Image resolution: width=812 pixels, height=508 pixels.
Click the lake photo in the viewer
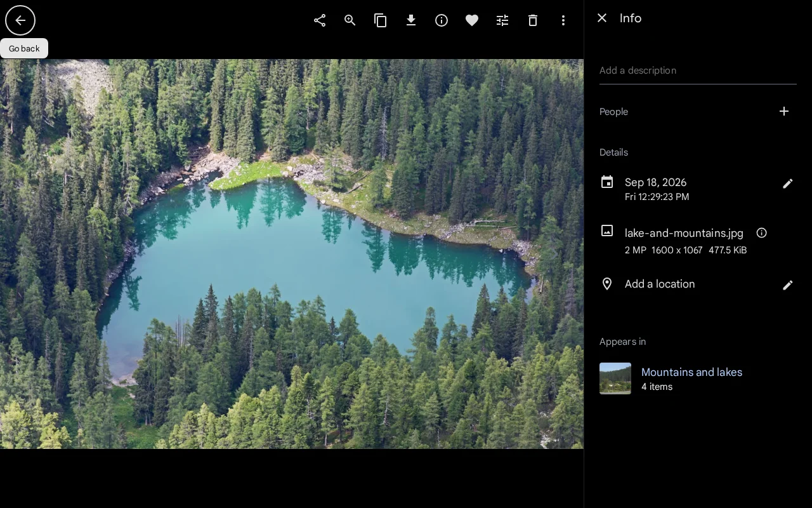292,254
